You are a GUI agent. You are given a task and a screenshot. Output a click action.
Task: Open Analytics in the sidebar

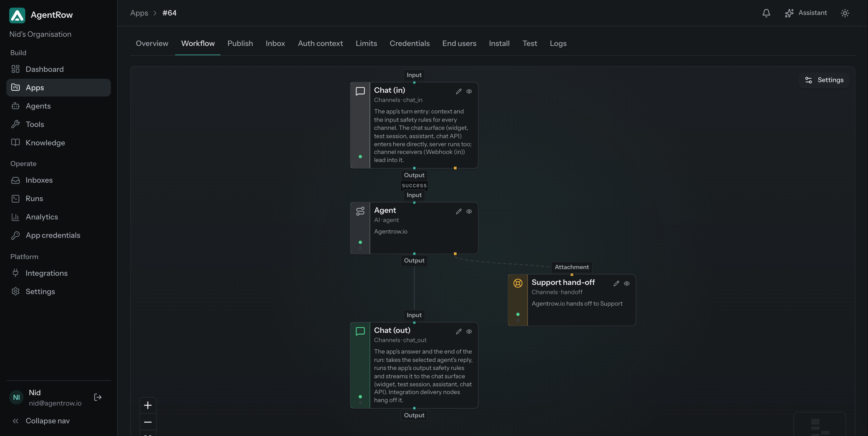(x=58, y=217)
